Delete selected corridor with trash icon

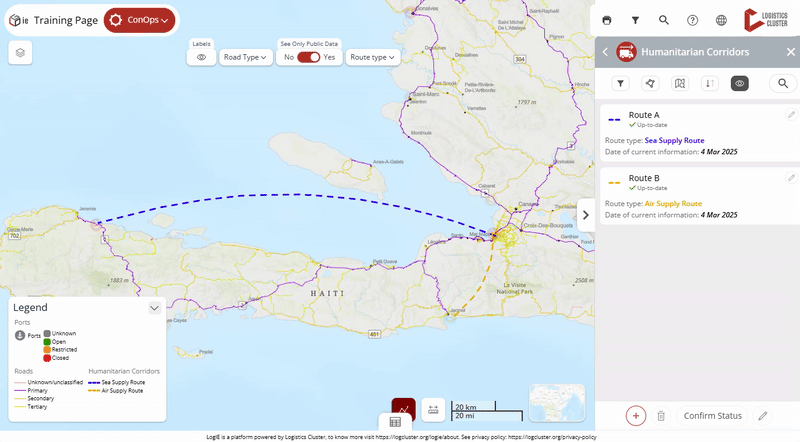[661, 416]
